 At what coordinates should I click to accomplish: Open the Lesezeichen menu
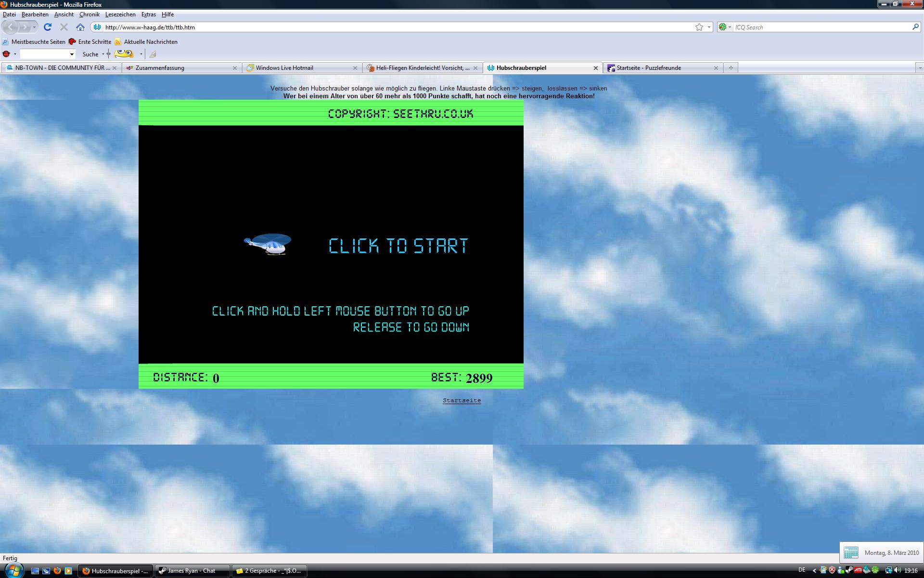click(120, 14)
